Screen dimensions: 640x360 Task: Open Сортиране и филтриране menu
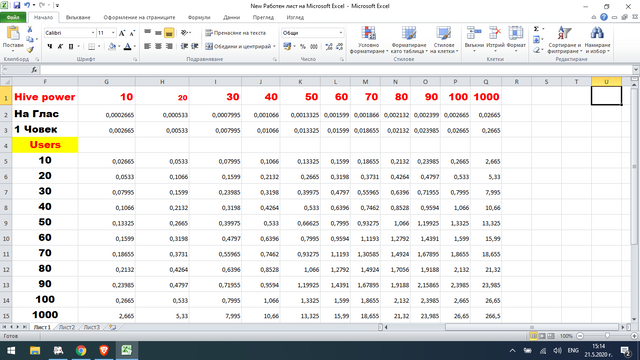[564, 40]
